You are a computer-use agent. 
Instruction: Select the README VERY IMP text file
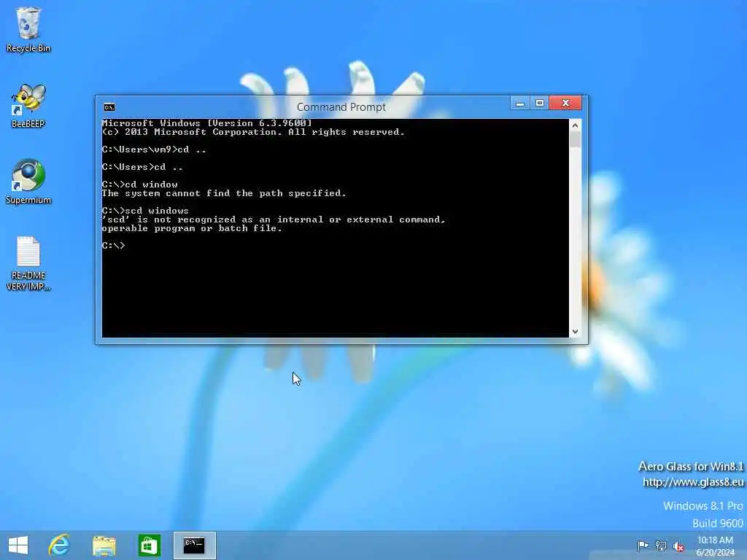28,263
